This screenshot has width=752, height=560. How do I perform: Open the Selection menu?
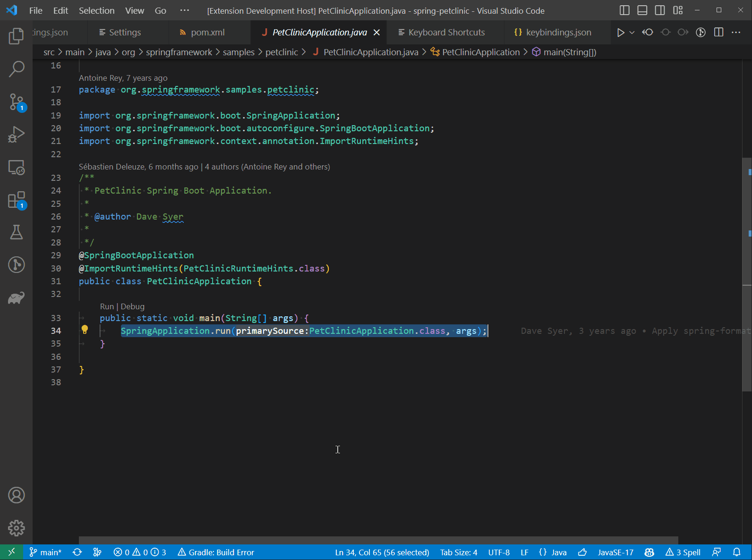click(x=96, y=10)
